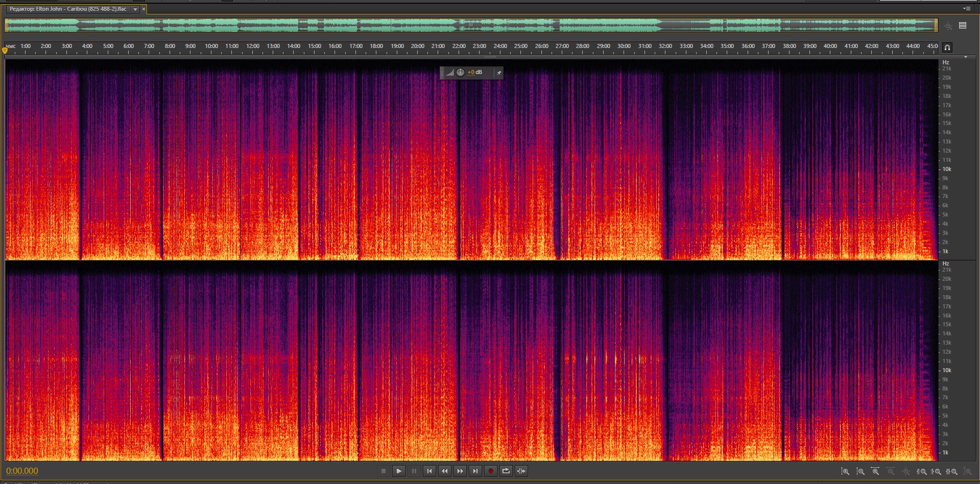Move playhead to next marker
980x484 pixels.
pyautogui.click(x=475, y=471)
